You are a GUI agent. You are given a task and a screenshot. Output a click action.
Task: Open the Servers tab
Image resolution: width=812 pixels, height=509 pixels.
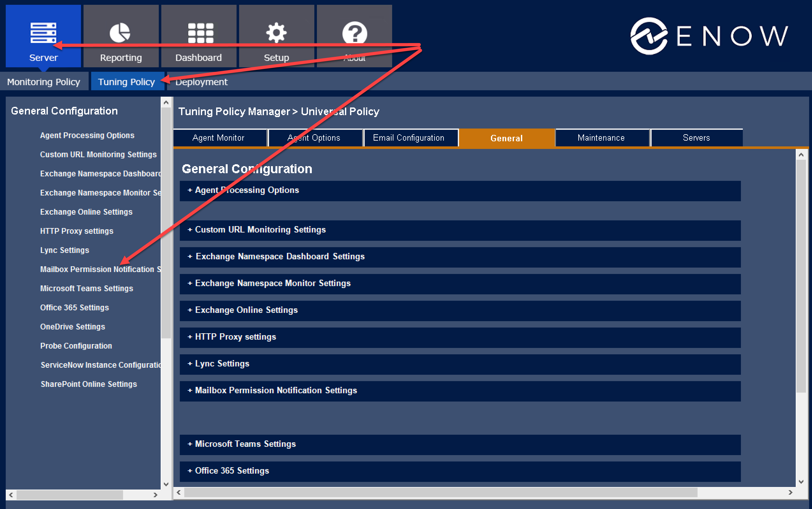coord(696,138)
